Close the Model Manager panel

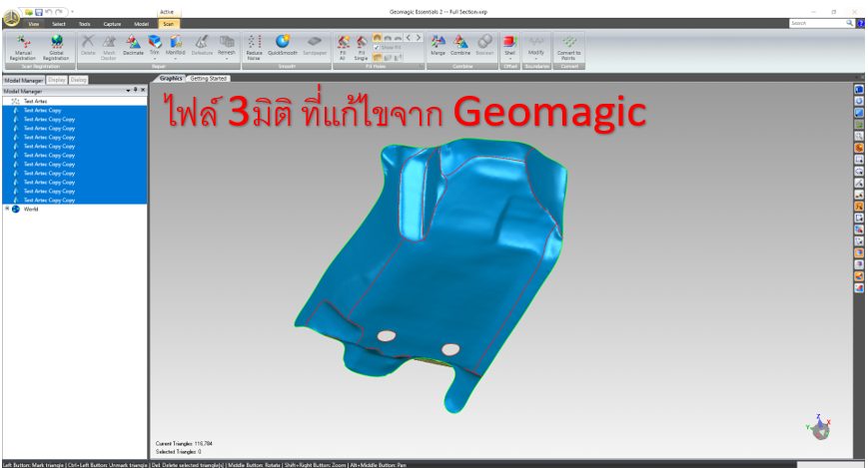tap(143, 90)
